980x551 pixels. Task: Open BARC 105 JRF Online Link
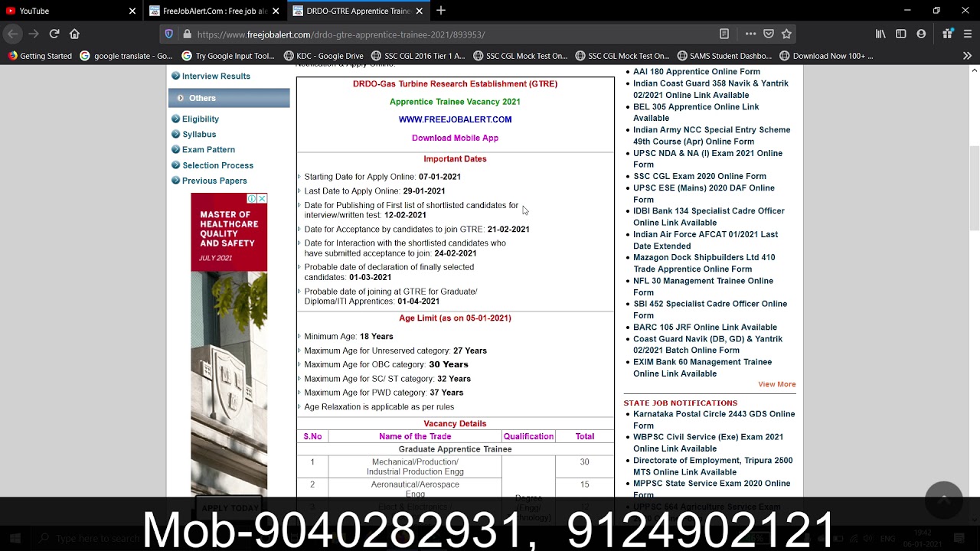(705, 328)
